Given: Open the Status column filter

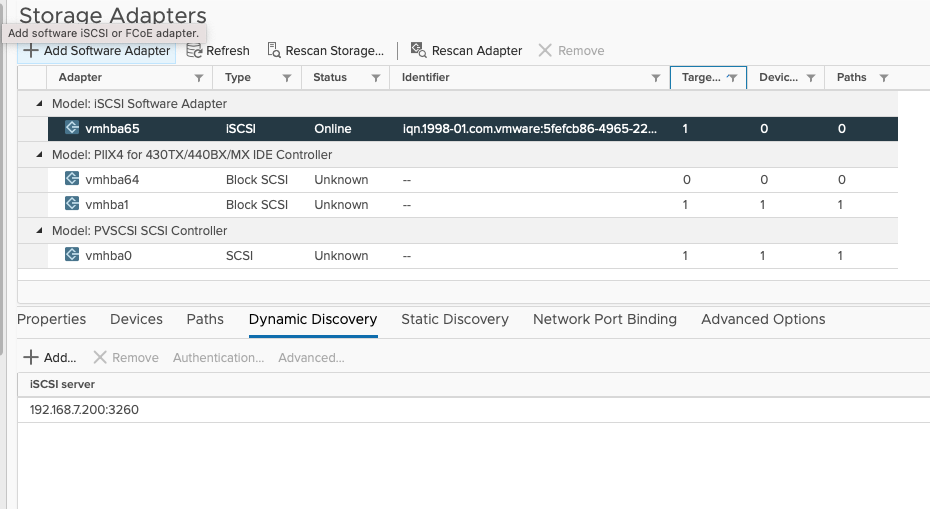Looking at the screenshot, I should pos(375,78).
